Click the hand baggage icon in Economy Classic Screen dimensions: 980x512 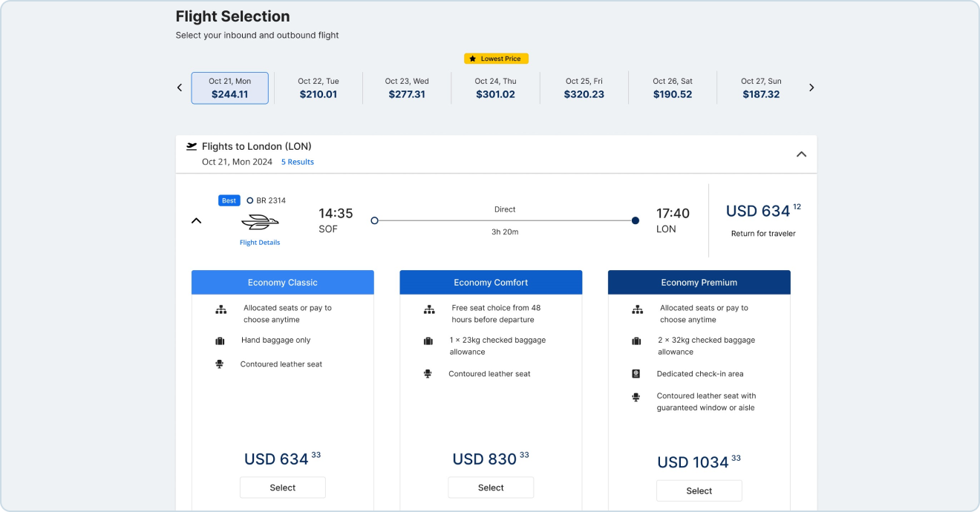coord(220,341)
